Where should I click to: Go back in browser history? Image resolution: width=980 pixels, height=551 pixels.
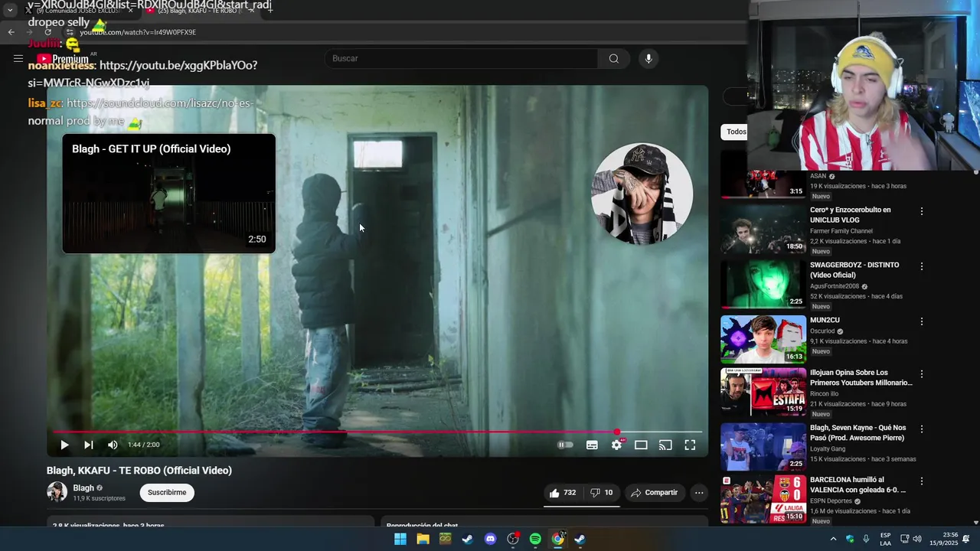(11, 32)
